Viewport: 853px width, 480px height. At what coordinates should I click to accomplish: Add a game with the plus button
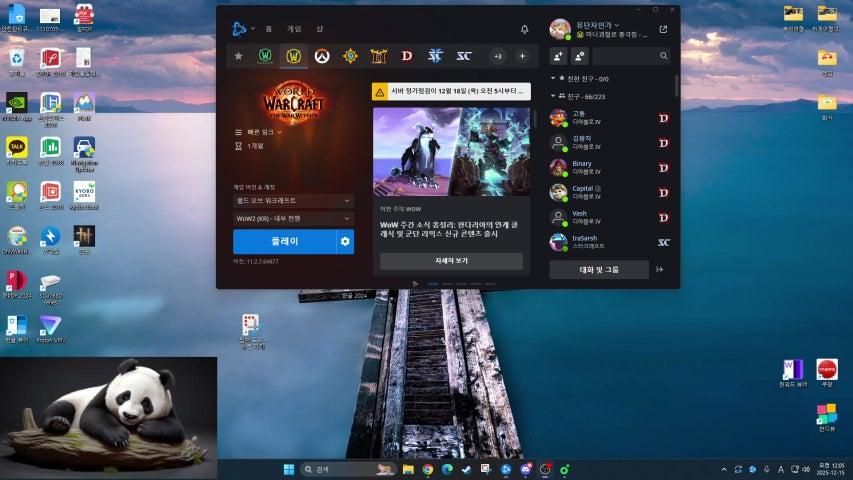522,56
